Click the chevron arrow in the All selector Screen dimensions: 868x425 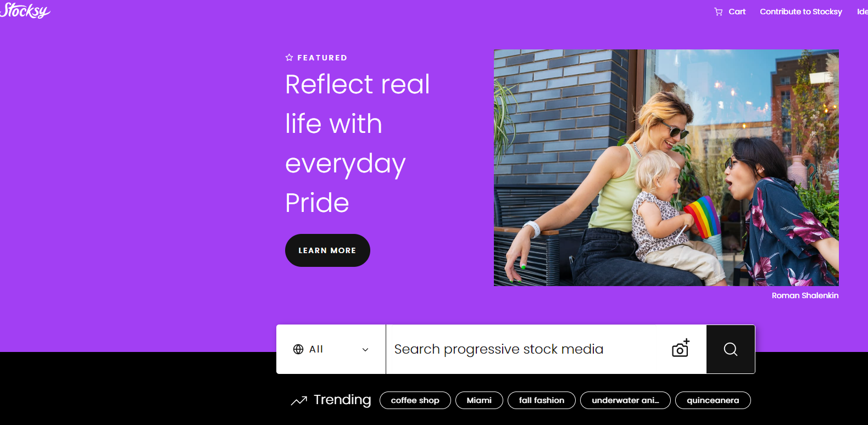click(365, 350)
